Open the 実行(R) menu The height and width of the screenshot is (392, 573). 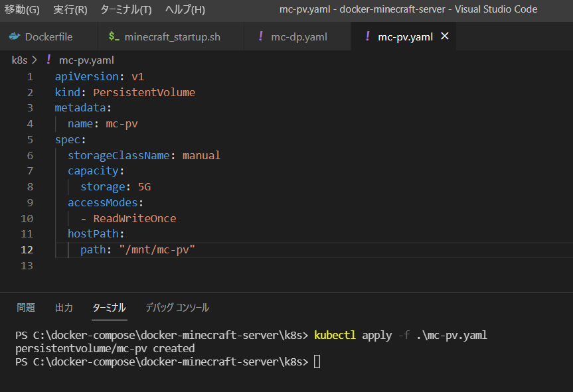(x=70, y=9)
